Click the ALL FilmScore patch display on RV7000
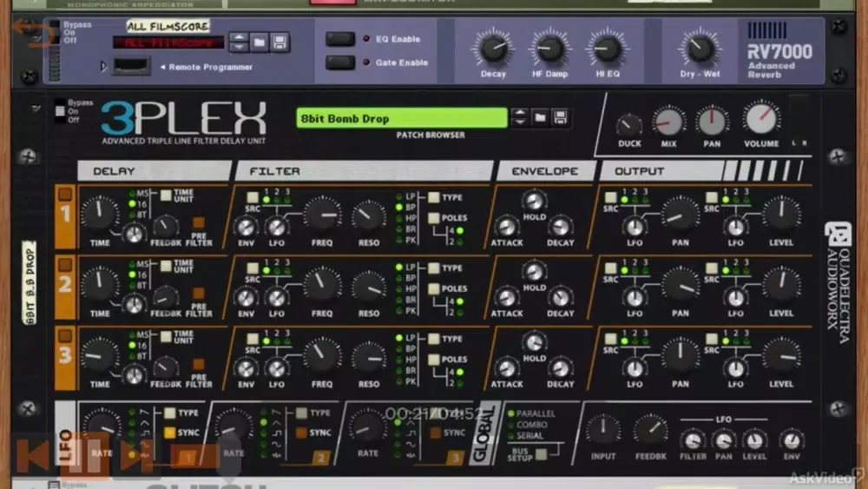 (168, 43)
